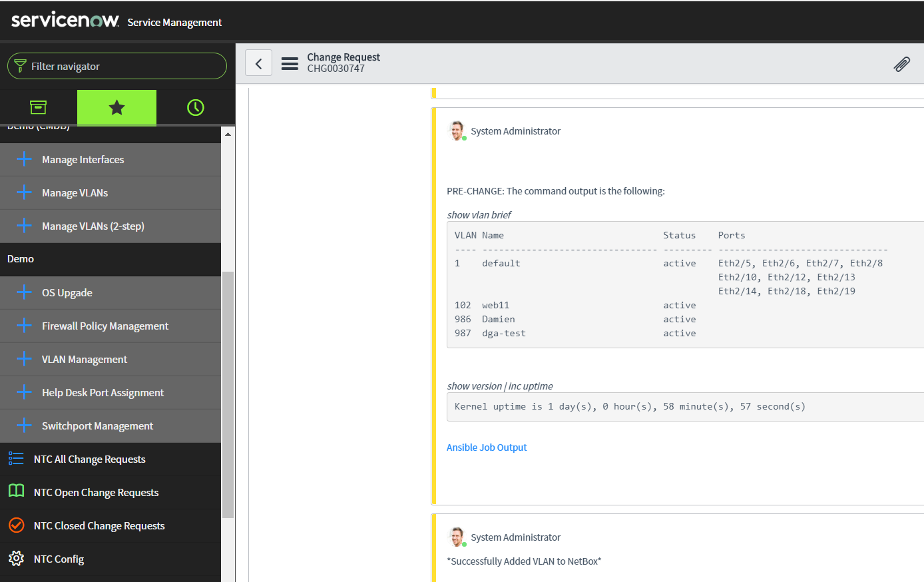
Task: Click navigator scroll up arrow
Action: pyautogui.click(x=228, y=135)
